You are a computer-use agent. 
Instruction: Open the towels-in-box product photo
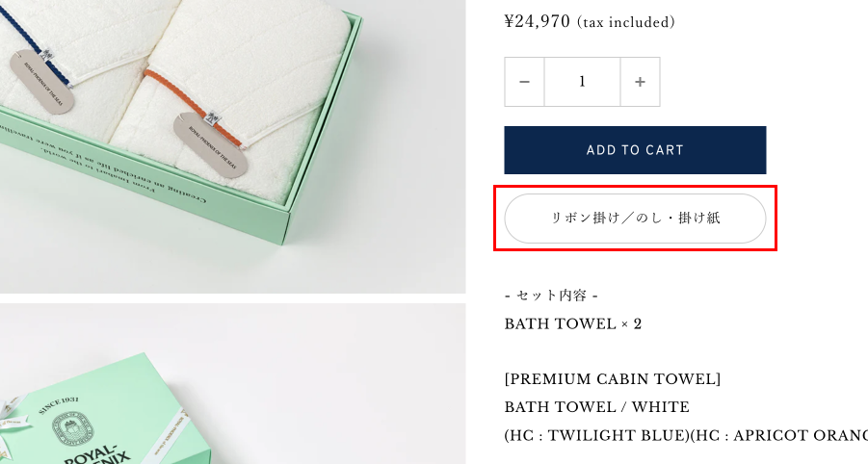coord(231,144)
